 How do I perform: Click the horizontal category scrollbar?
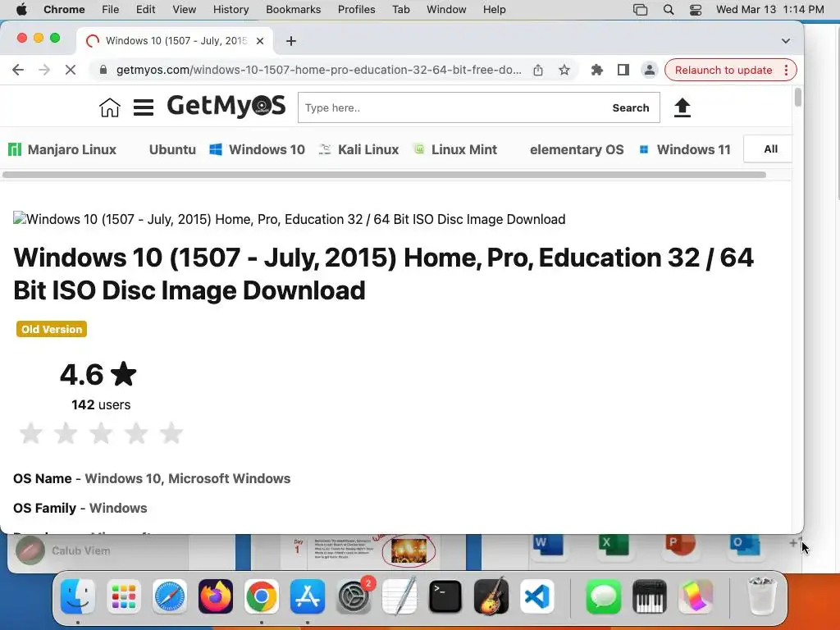pos(384,175)
